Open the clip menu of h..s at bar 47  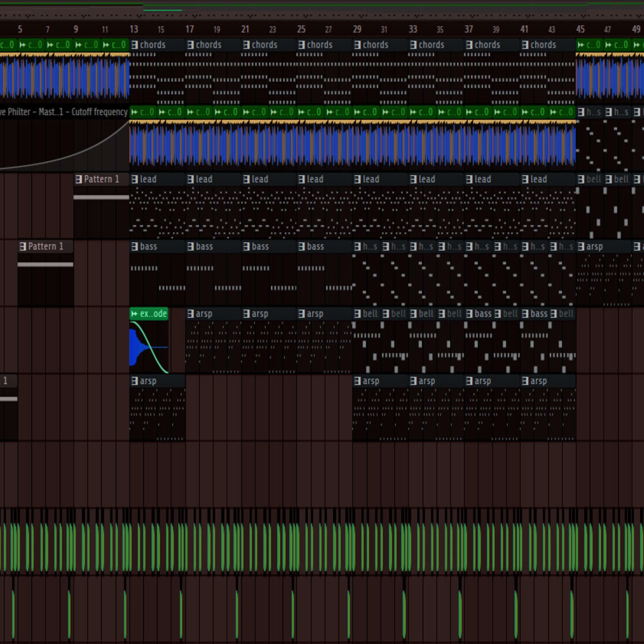pos(609,112)
